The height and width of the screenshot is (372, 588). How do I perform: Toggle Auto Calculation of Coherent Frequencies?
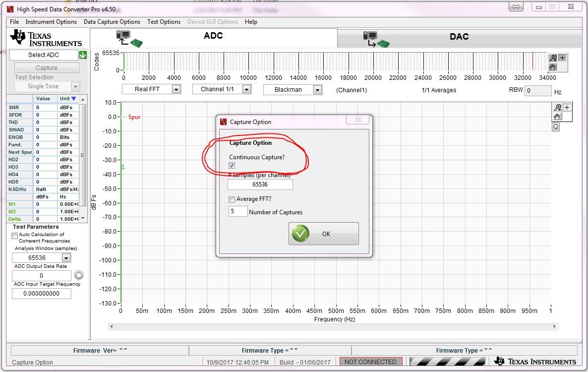14,236
